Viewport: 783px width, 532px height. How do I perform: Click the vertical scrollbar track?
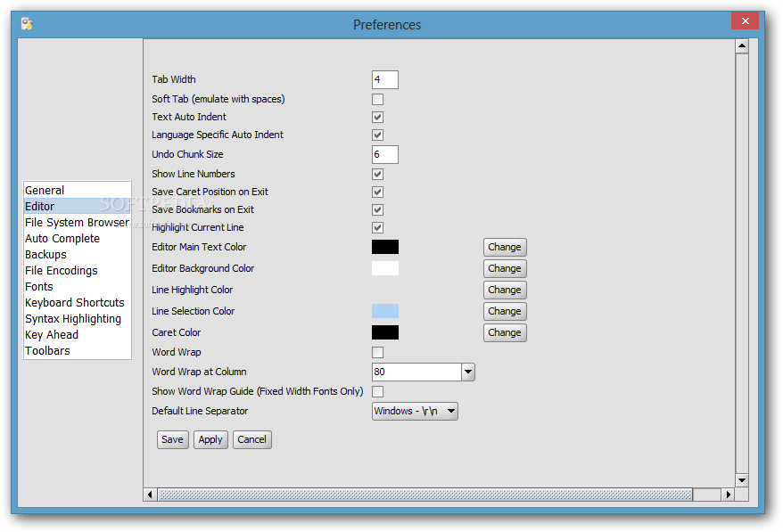pos(742,263)
